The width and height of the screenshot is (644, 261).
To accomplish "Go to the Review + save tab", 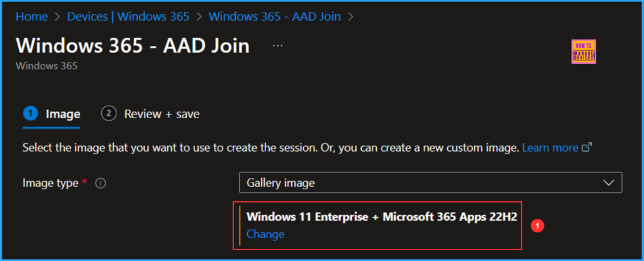I will pyautogui.click(x=162, y=114).
